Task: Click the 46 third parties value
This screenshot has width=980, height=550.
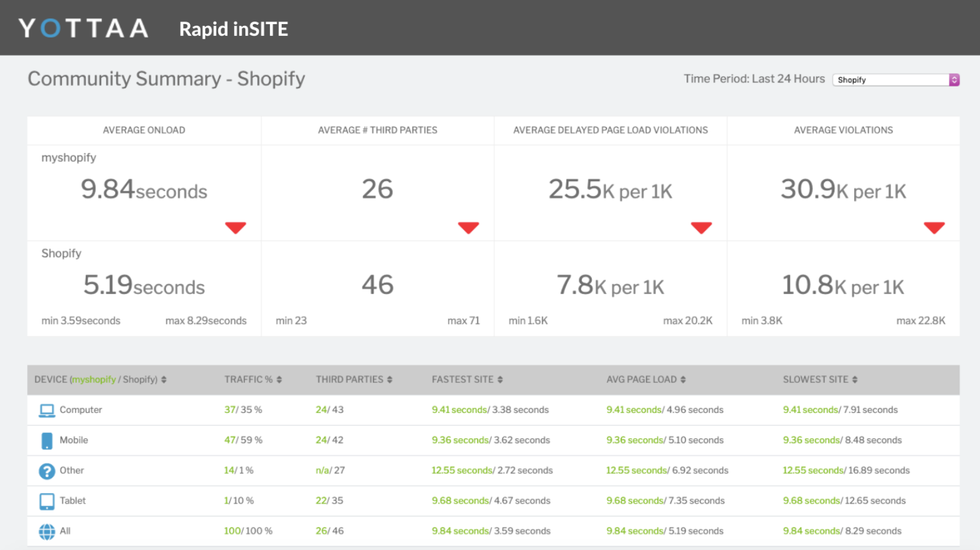Action: pos(377,285)
